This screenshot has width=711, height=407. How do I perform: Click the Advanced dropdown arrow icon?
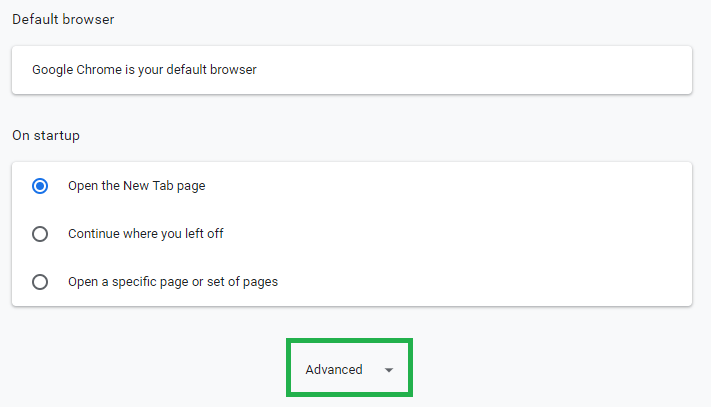click(389, 370)
